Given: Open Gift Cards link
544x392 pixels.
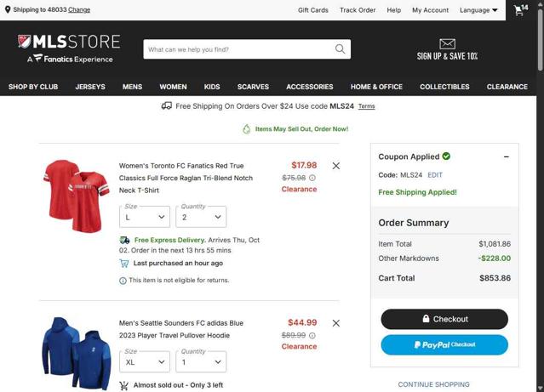Looking at the screenshot, I should pyautogui.click(x=313, y=10).
